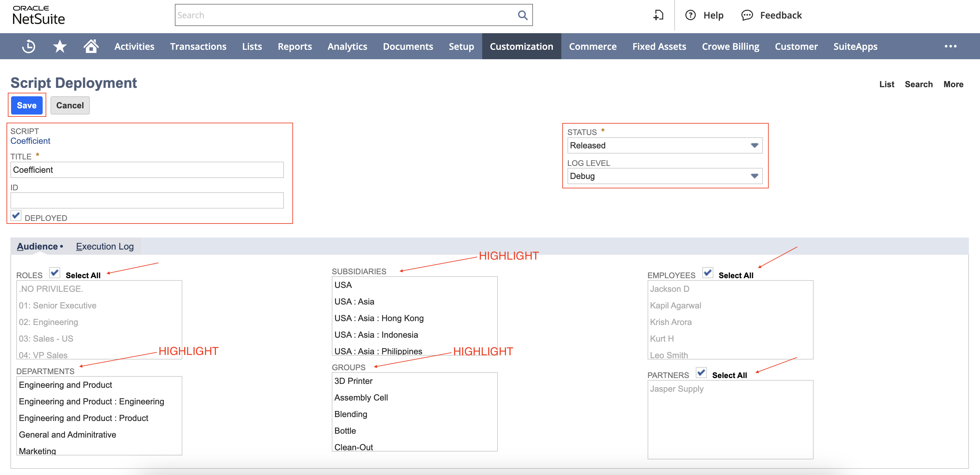Open the Analytics menu
Screen dimensions: 980x475
coord(347,47)
